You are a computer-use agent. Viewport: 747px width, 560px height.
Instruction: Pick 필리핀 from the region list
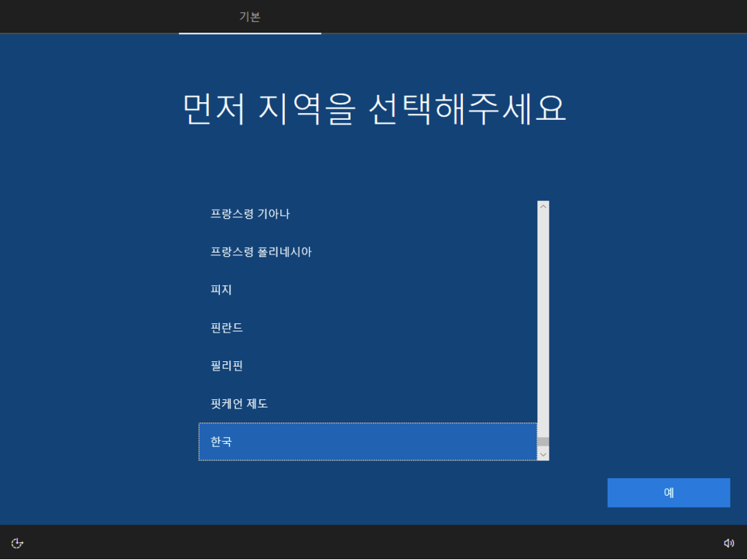[x=368, y=366]
